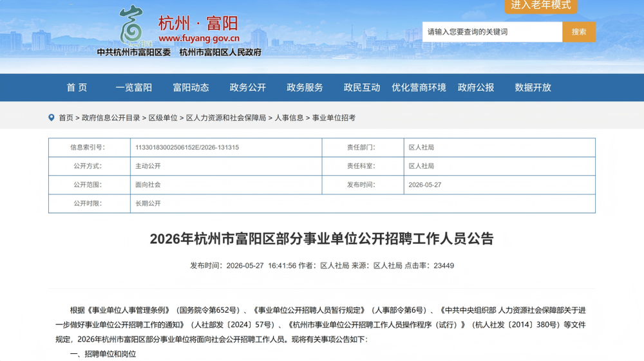Enable 进入老年模式 senior mode
644x361 pixels.
[541, 5]
